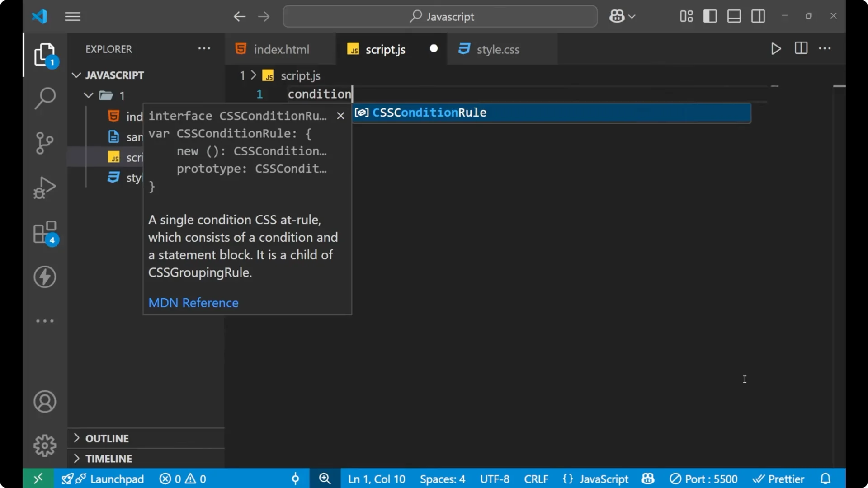Select the Run and Debug icon
This screenshot has width=868, height=488.
pyautogui.click(x=44, y=187)
